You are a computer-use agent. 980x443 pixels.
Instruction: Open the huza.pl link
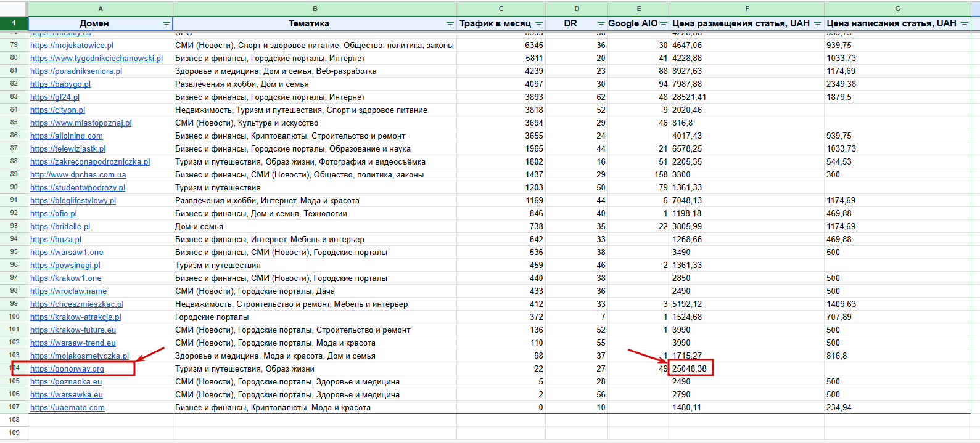[x=56, y=239]
